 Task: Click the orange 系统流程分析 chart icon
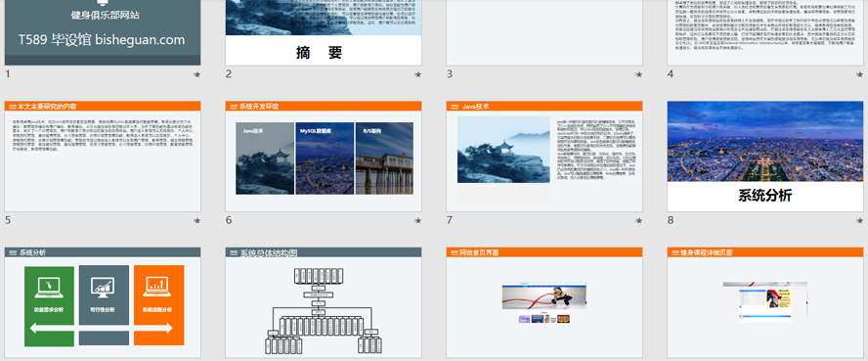point(158,287)
